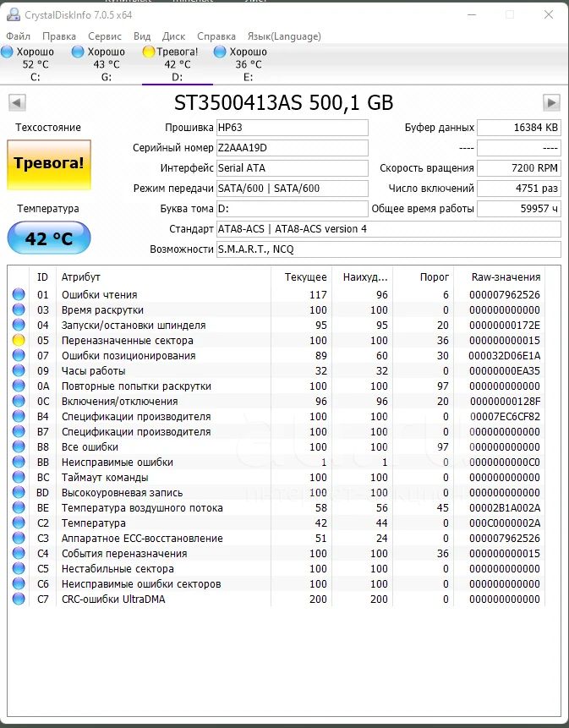The width and height of the screenshot is (569, 728).
Task: Click the Интерфейс field Serial ATA
Action: [293, 168]
